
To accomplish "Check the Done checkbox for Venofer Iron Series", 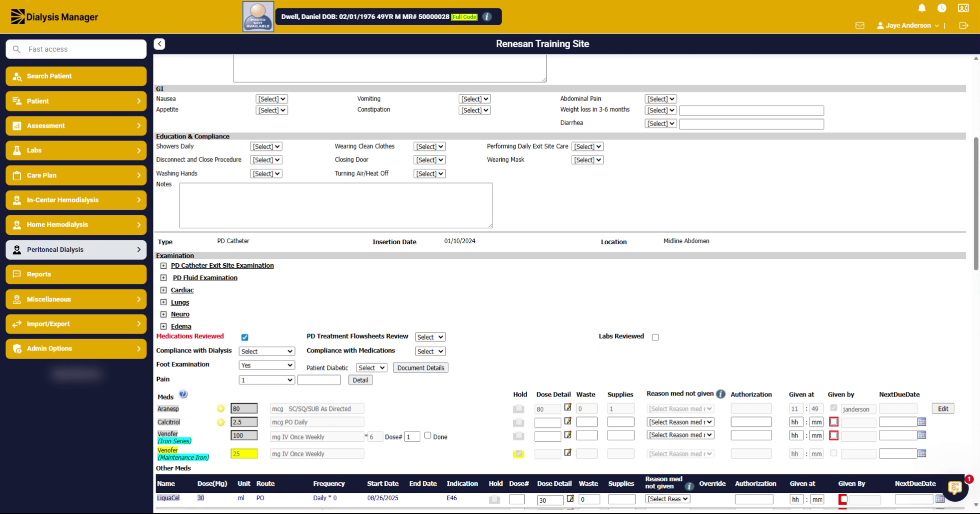I will tap(428, 436).
